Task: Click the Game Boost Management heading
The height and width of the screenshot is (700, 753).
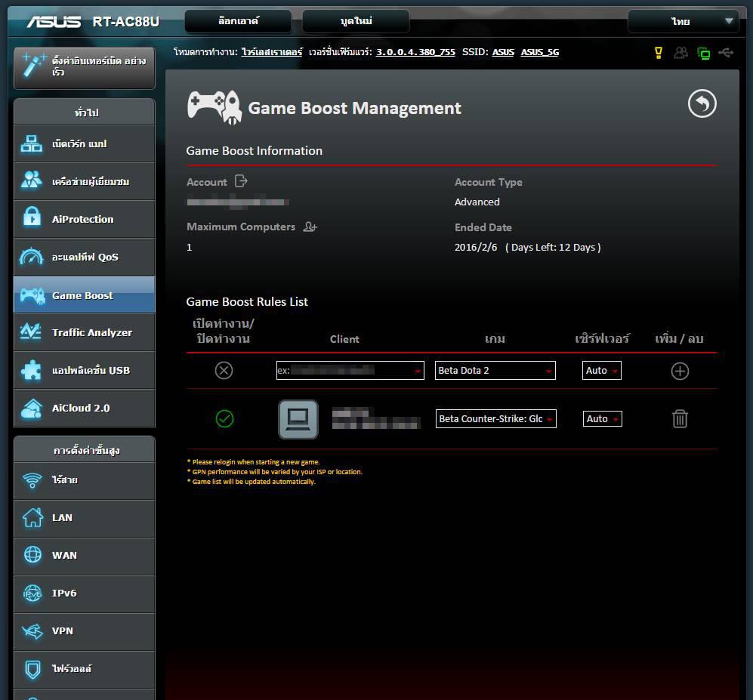Action: (x=354, y=108)
